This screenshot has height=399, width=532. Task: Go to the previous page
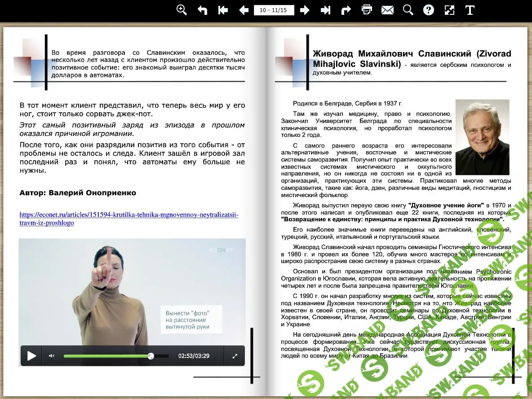tap(244, 9)
